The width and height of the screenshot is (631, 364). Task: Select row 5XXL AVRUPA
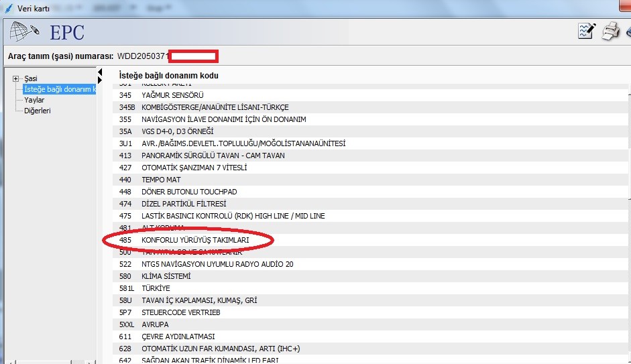(x=370, y=324)
